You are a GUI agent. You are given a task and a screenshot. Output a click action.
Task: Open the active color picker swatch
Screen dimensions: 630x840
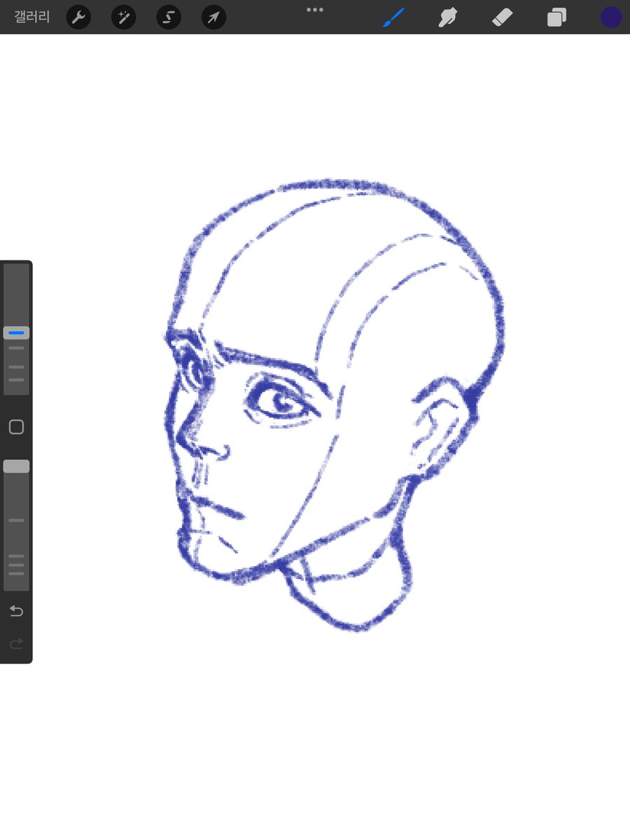(x=611, y=17)
